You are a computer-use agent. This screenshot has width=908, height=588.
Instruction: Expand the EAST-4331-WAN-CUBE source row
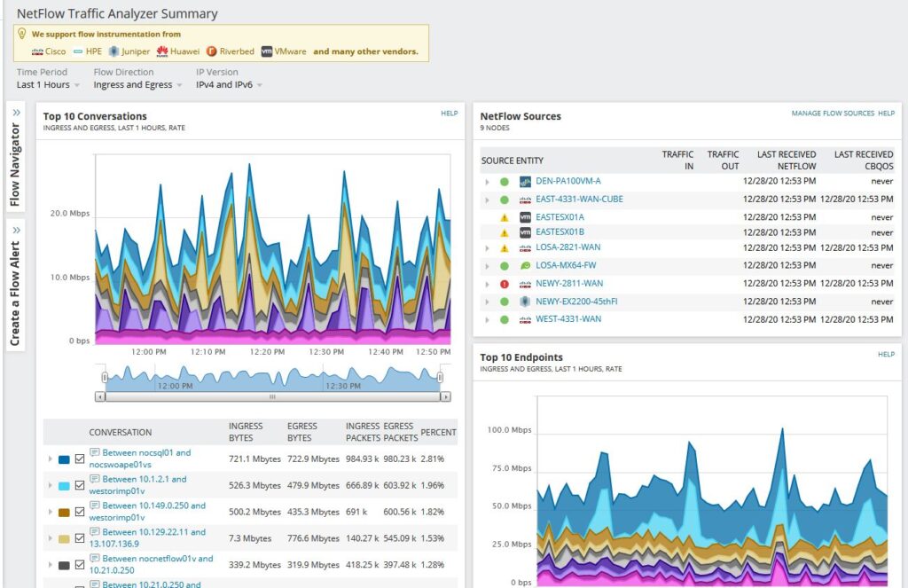pos(486,200)
